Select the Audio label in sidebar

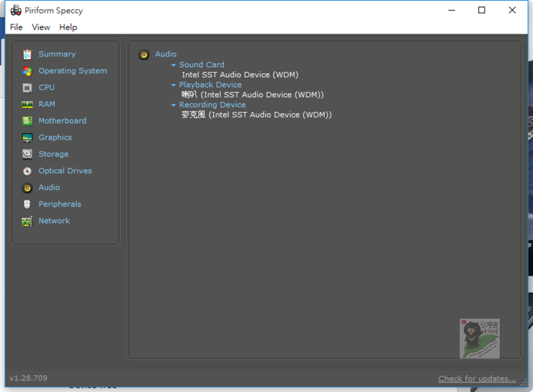click(x=49, y=187)
